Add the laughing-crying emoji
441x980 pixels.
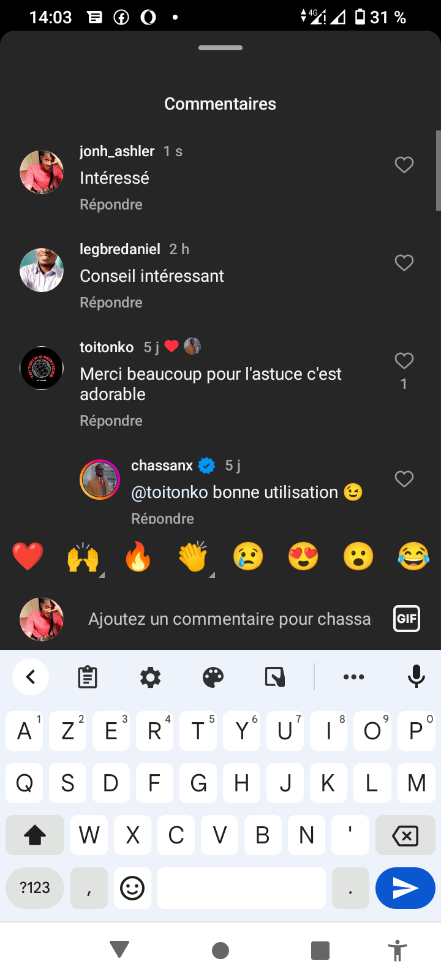413,557
